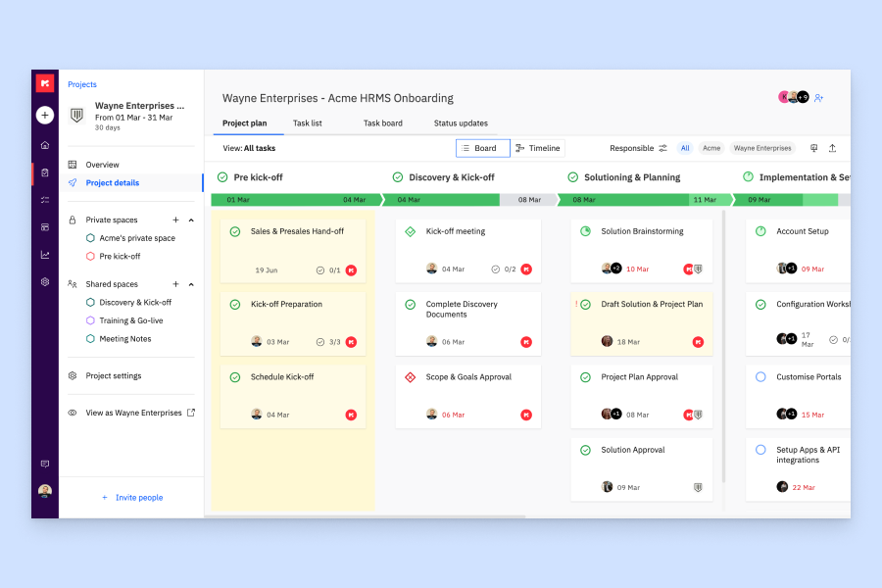
Task: Click the user avatar at sidebar bottom
Action: [45, 491]
